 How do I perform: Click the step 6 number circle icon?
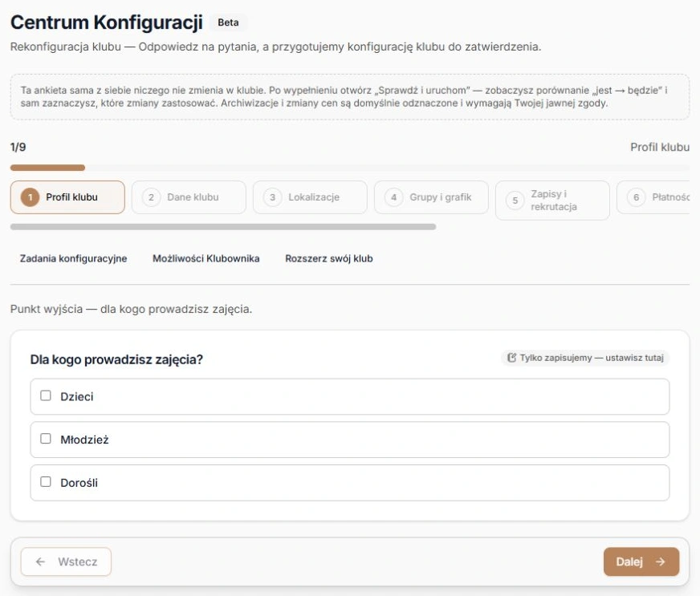636,197
